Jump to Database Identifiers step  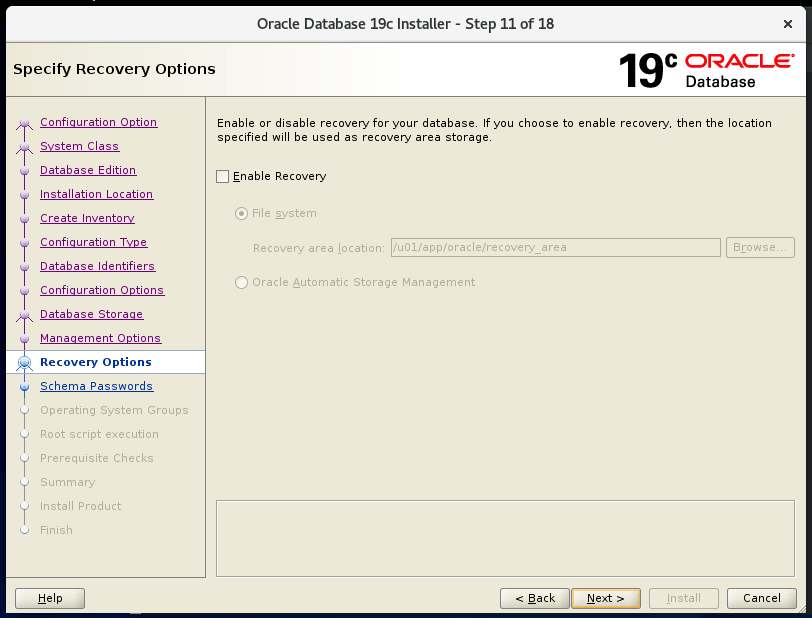pyautogui.click(x=97, y=266)
